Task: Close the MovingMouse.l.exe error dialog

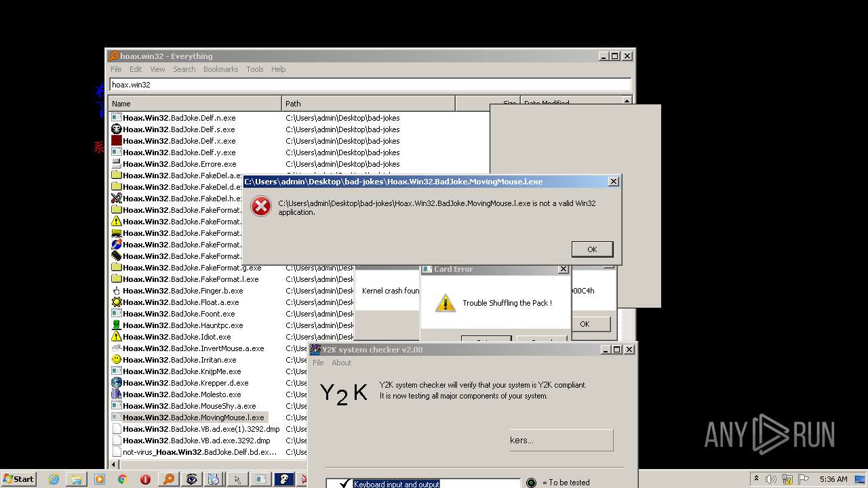Action: (613, 182)
